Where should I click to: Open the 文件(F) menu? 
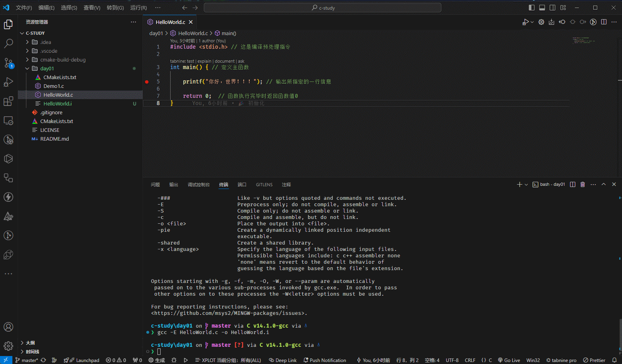24,8
